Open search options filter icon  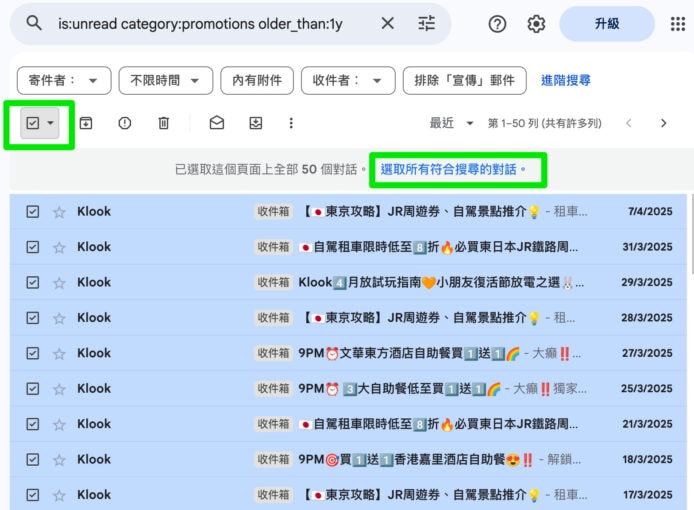(427, 24)
